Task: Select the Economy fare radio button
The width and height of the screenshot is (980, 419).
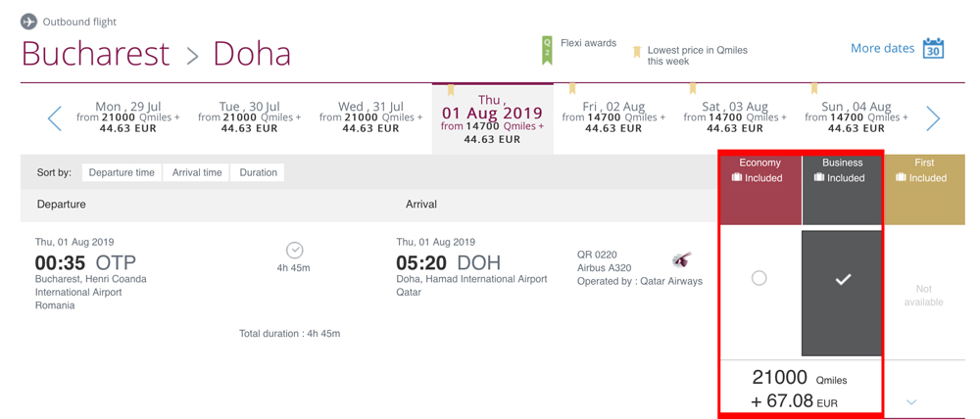Action: (x=759, y=278)
